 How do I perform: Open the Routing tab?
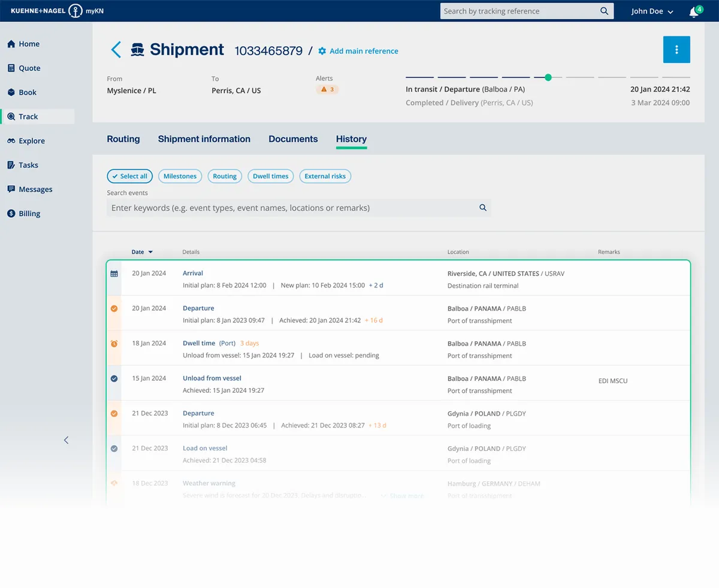pyautogui.click(x=123, y=139)
